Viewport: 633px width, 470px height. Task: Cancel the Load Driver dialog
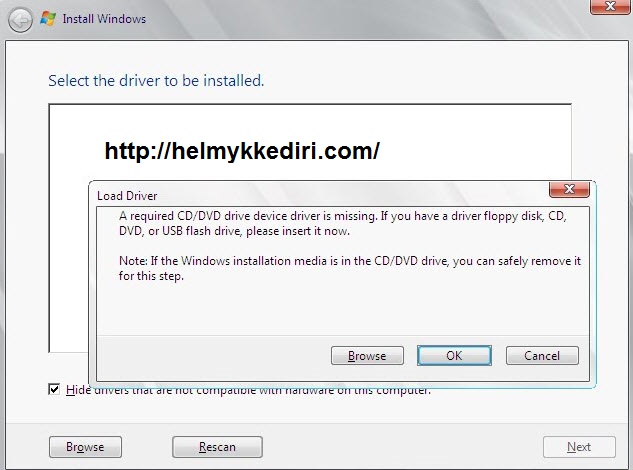click(x=542, y=356)
